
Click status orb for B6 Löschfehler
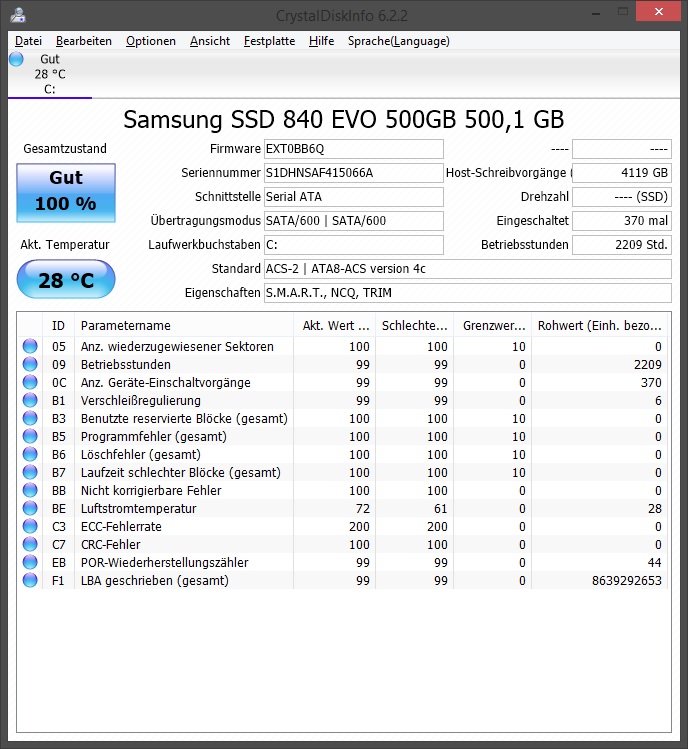point(30,454)
